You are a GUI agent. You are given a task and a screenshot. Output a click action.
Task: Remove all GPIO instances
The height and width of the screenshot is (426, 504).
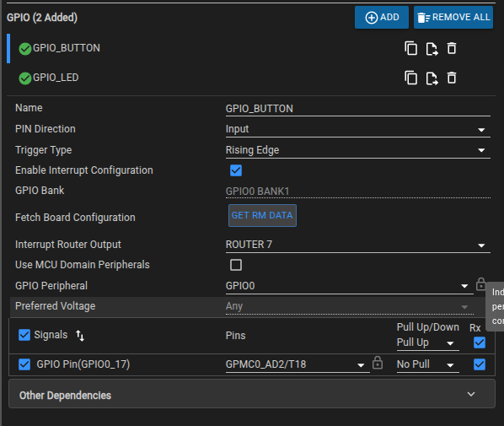[453, 18]
